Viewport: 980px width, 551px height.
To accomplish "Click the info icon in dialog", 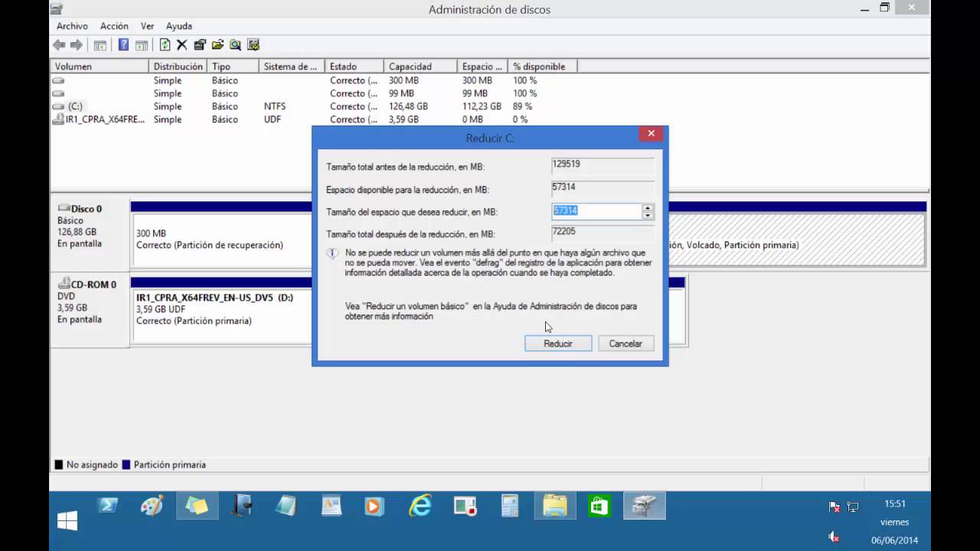I will pos(332,253).
